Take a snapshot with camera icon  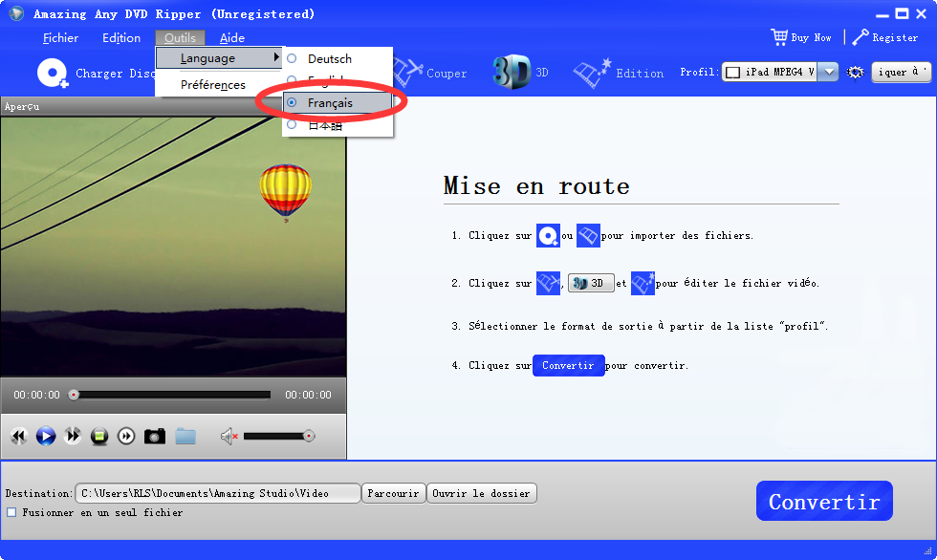click(155, 437)
